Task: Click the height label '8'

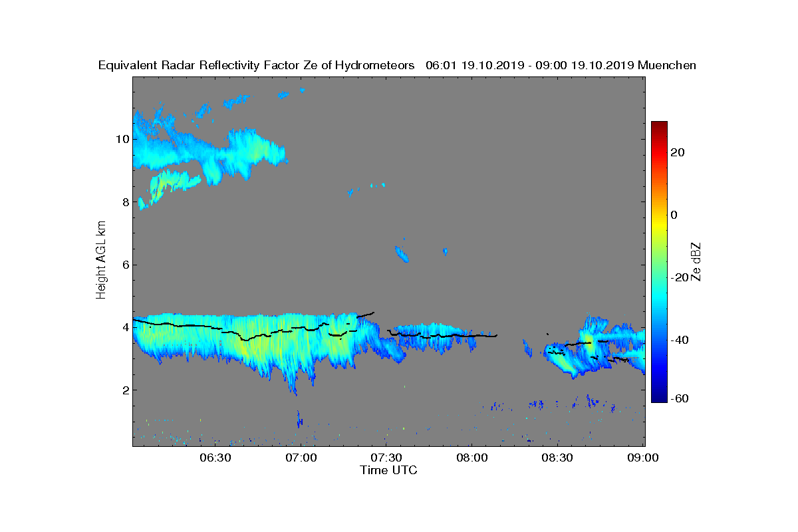Action: click(x=124, y=202)
